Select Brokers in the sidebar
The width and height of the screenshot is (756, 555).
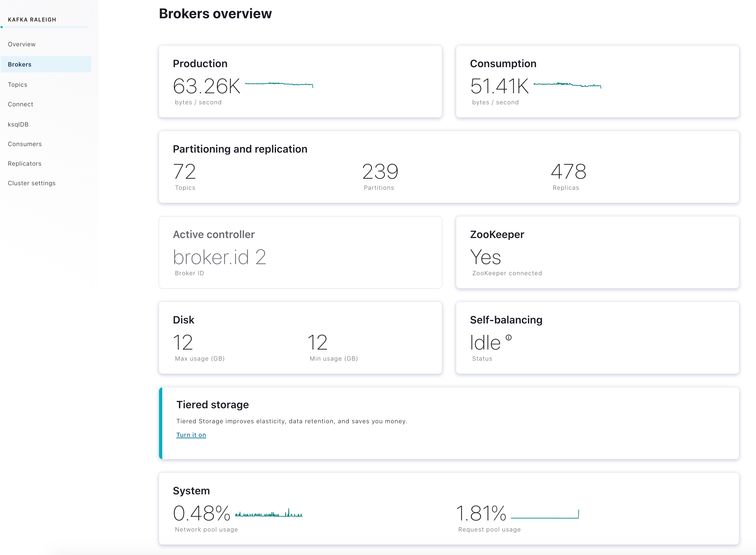(20, 65)
